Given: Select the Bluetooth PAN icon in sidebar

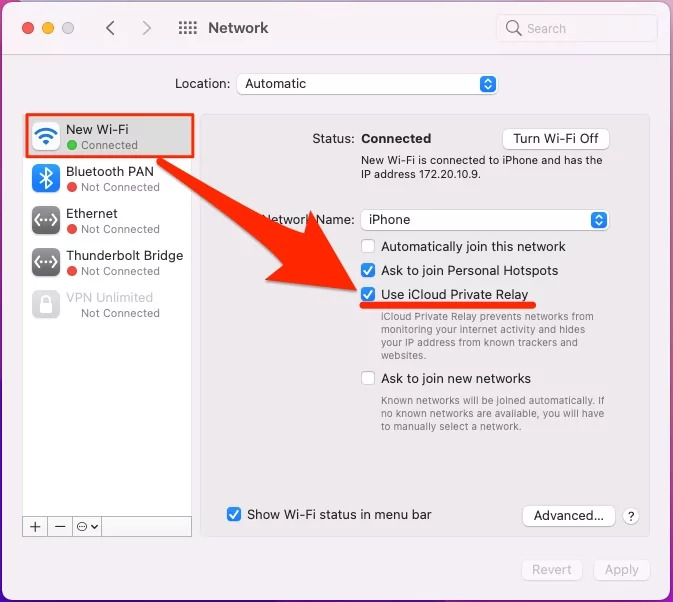Looking at the screenshot, I should 46,178.
